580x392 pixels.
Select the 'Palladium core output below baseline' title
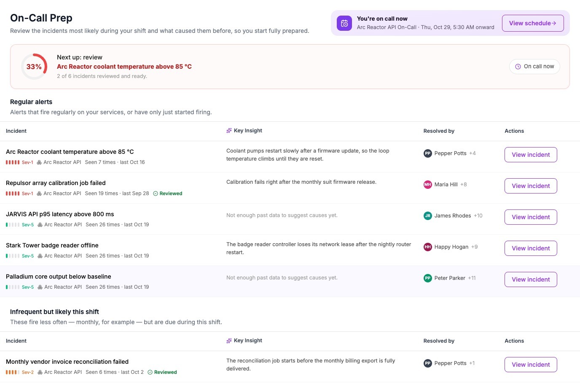[x=59, y=277]
